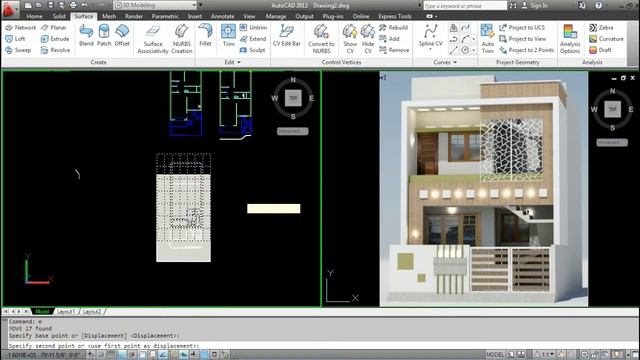The width and height of the screenshot is (640, 360).
Task: Click the ViewCube TOP face in left viewport
Action: (x=293, y=98)
